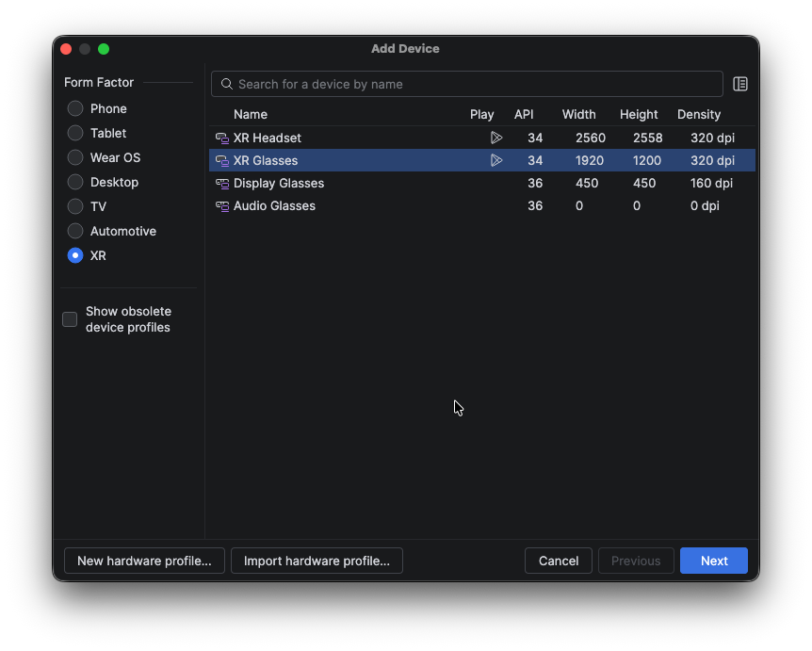Click the 0 dpi density value
This screenshot has height=651, width=812.
[x=705, y=206]
